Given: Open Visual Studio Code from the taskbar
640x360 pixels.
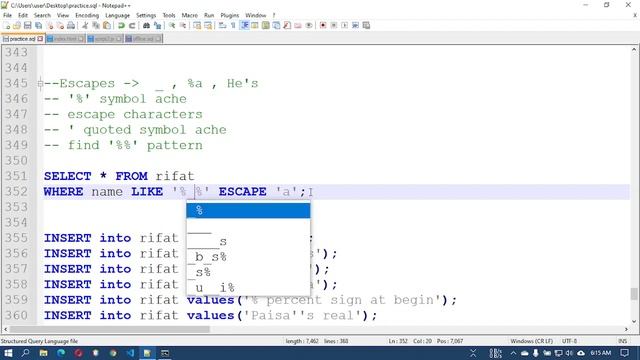Looking at the screenshot, I should (x=130, y=353).
